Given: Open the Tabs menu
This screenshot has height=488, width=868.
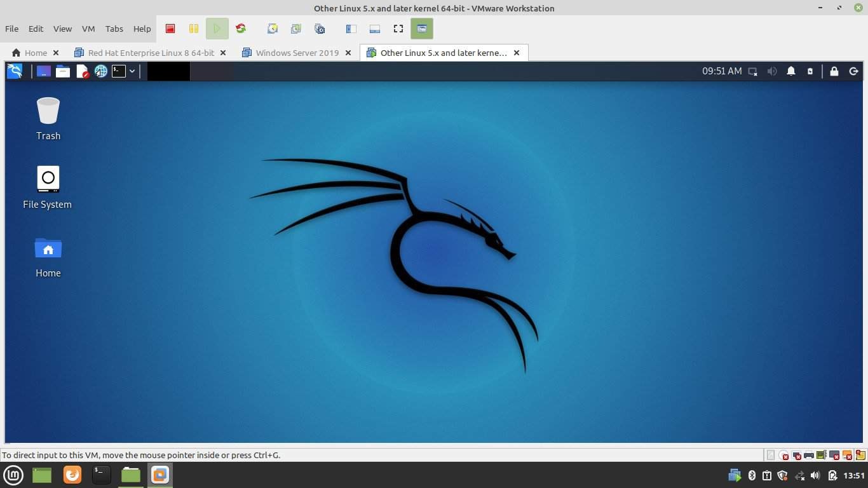Looking at the screenshot, I should pyautogui.click(x=114, y=29).
